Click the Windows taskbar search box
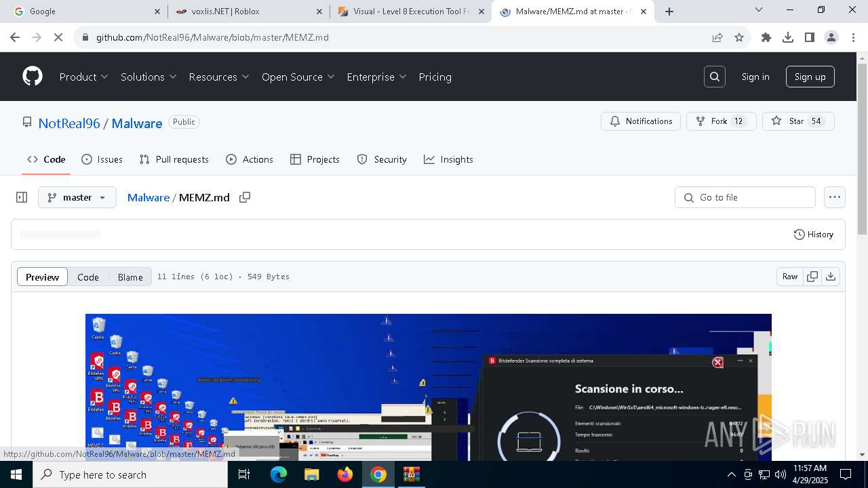The height and width of the screenshot is (488, 868). (130, 474)
